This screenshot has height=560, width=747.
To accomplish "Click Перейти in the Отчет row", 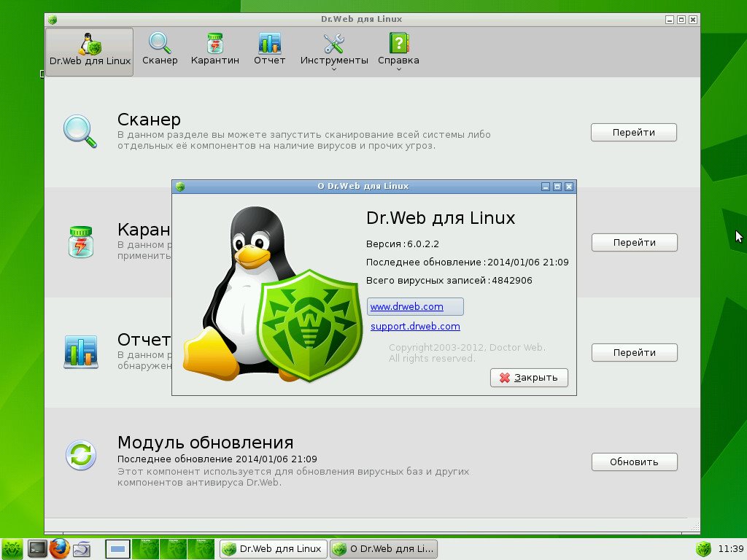I will pyautogui.click(x=634, y=352).
